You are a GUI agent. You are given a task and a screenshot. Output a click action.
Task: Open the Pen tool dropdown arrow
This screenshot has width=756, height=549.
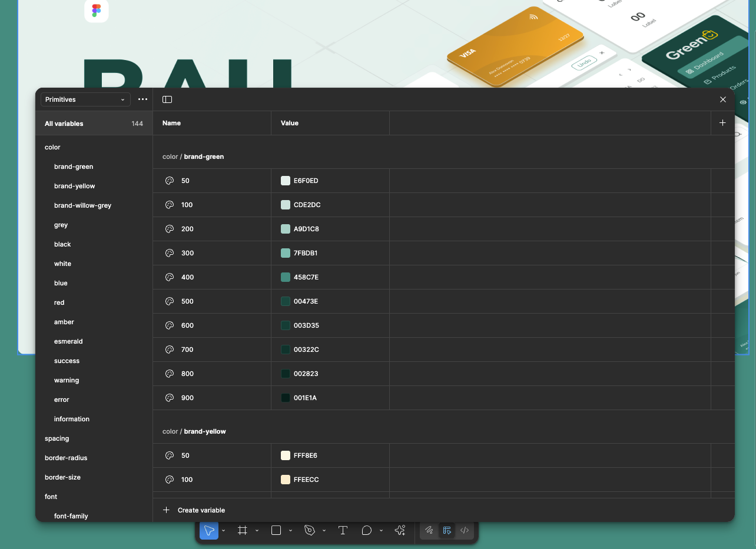tap(323, 530)
